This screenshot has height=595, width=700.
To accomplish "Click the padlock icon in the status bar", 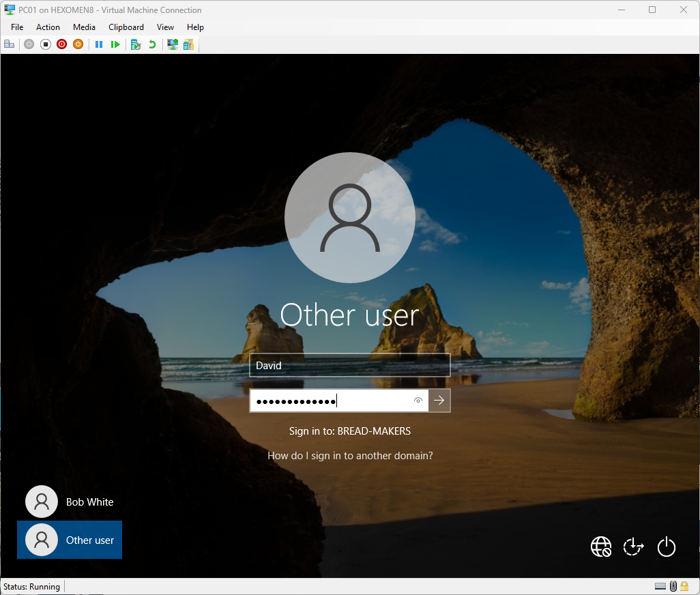I will coord(684,586).
